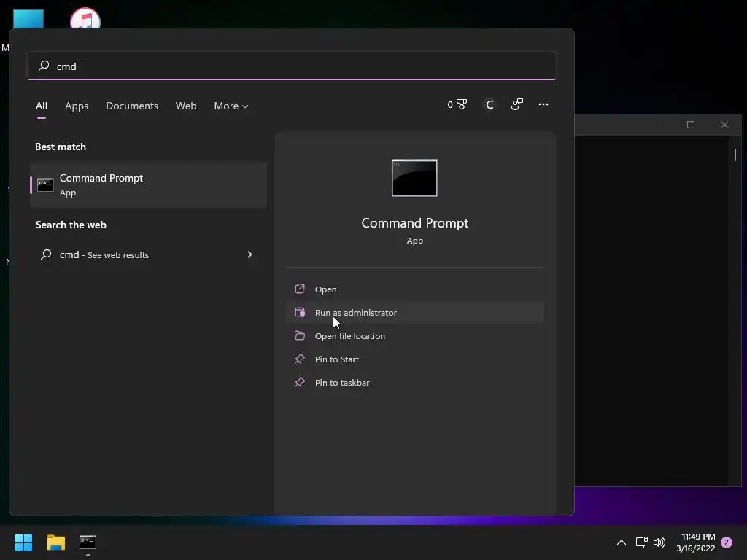
Task: Click the Command Prompt icon in best match
Action: 45,184
